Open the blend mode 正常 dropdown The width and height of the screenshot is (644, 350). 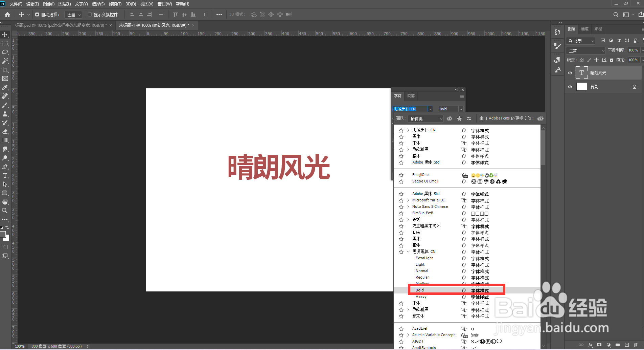point(585,50)
